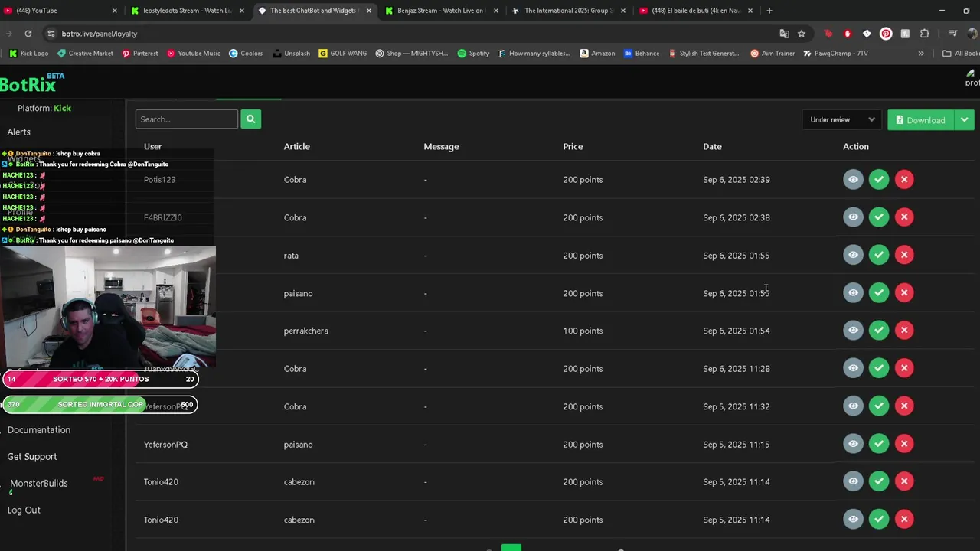980x551 pixels.
Task: Click the green search magnifier button
Action: pyautogui.click(x=250, y=119)
